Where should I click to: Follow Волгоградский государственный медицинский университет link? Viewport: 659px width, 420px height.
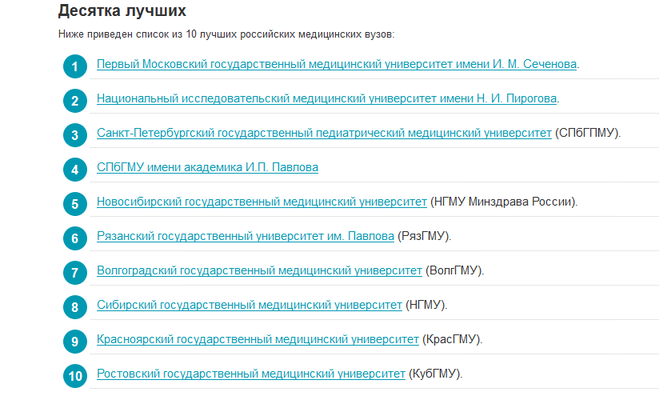(260, 270)
